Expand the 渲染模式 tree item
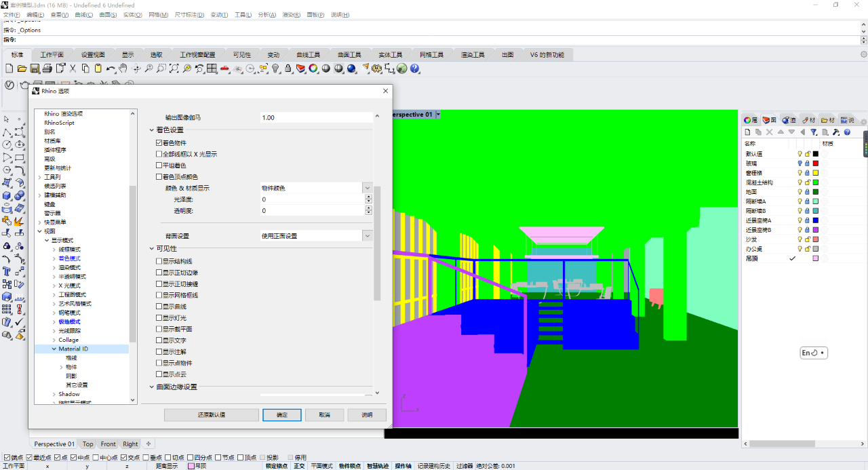Image resolution: width=868 pixels, height=470 pixels. click(x=55, y=267)
